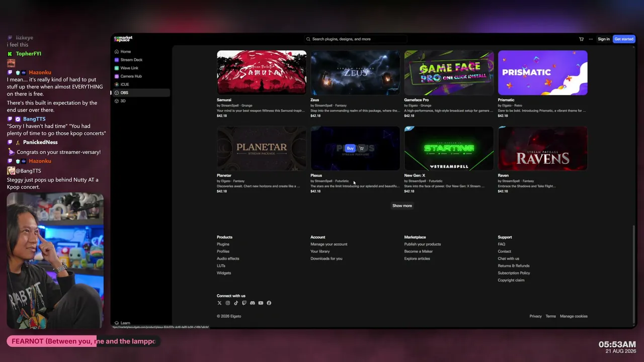Open Elgato's YouTube channel
The width and height of the screenshot is (644, 362).
261,303
